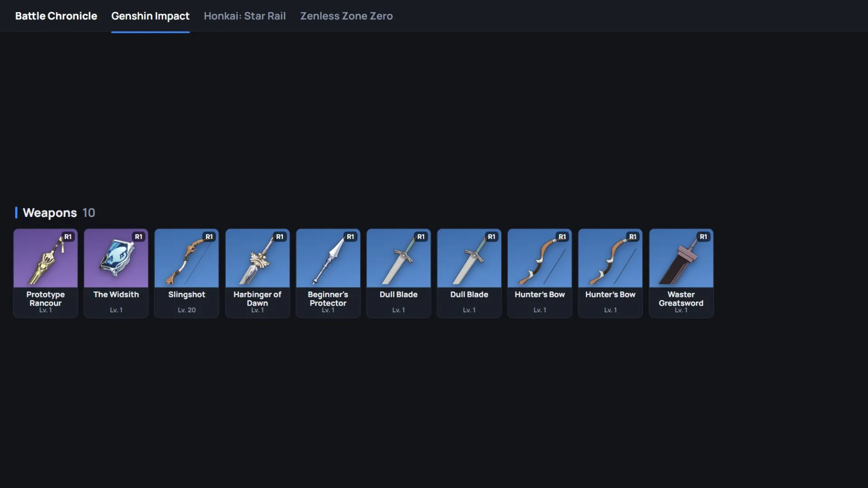Click the R1 badge on Beginner's Protector

click(x=350, y=237)
